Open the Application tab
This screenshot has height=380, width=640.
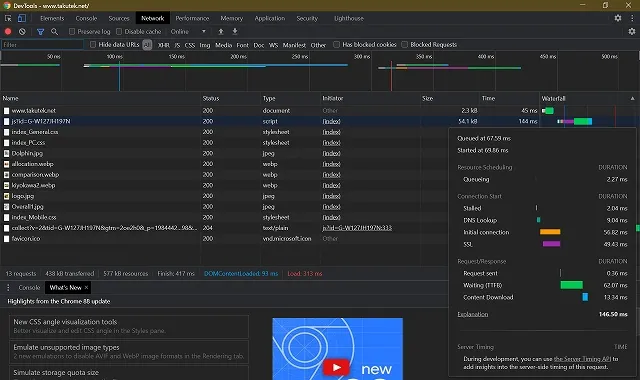pyautogui.click(x=270, y=18)
